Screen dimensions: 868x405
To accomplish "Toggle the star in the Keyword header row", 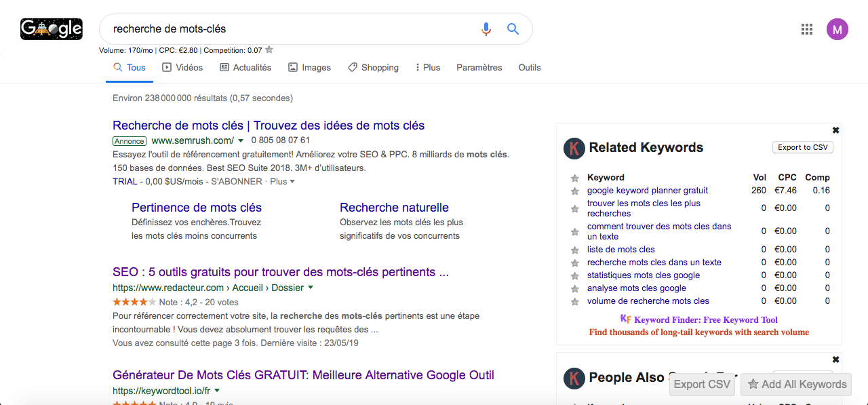I will point(575,178).
